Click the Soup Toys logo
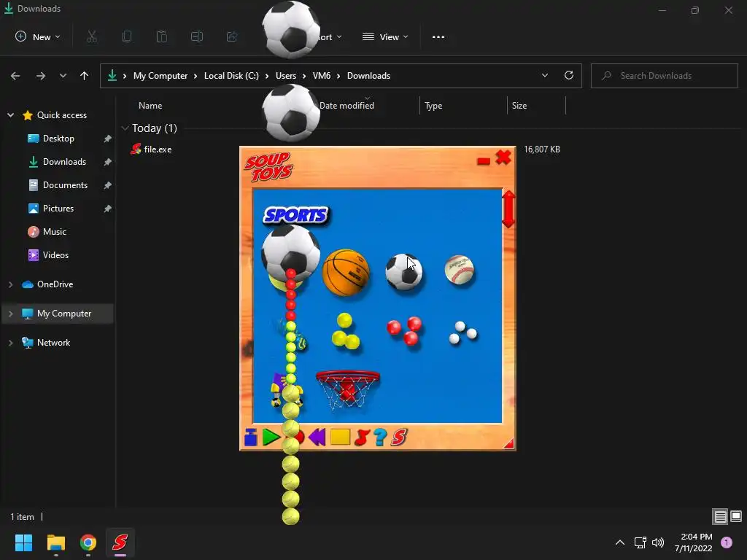Screen dimensions: 747x560 tap(269, 166)
